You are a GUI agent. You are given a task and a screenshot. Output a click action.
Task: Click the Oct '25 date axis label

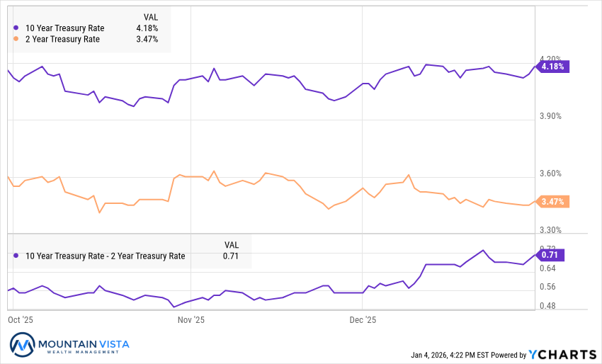[21, 320]
